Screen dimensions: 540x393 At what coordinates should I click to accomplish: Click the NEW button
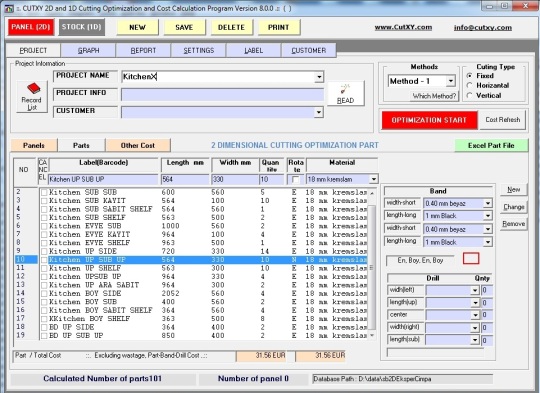[137, 27]
